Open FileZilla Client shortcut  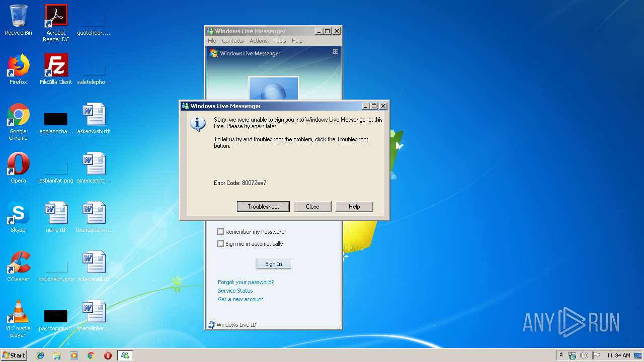[56, 69]
